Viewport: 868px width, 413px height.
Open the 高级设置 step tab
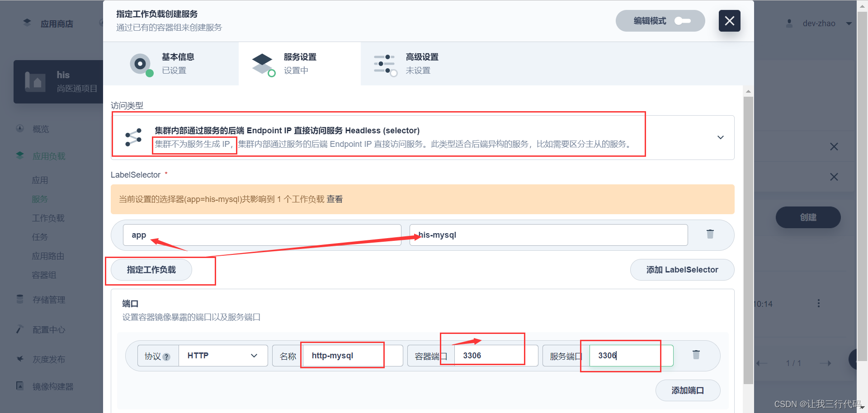[x=422, y=64]
